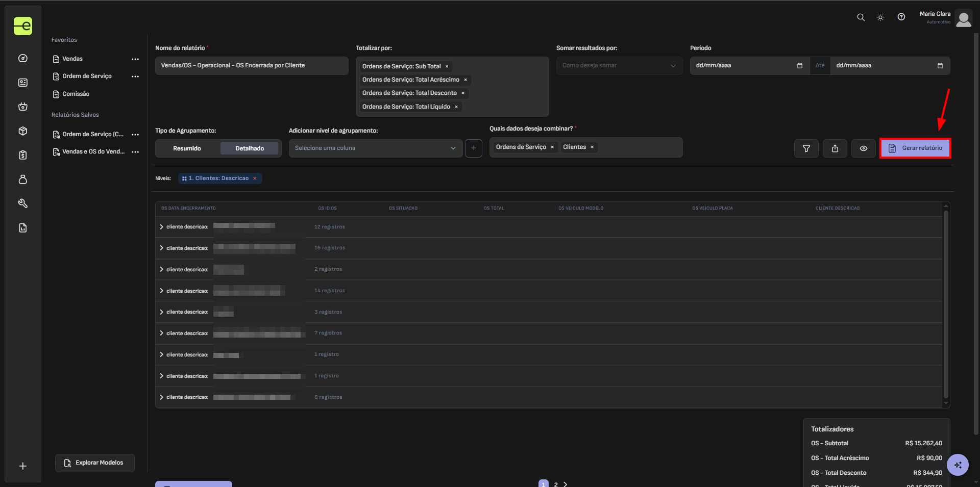Click the Explorar Modelos button
The image size is (980, 487).
[95, 463]
